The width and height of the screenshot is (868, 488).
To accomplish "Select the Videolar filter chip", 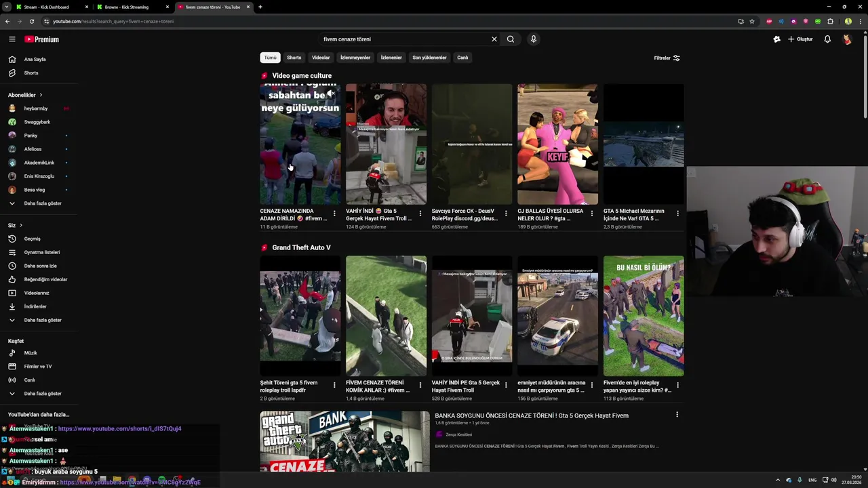I will [321, 58].
